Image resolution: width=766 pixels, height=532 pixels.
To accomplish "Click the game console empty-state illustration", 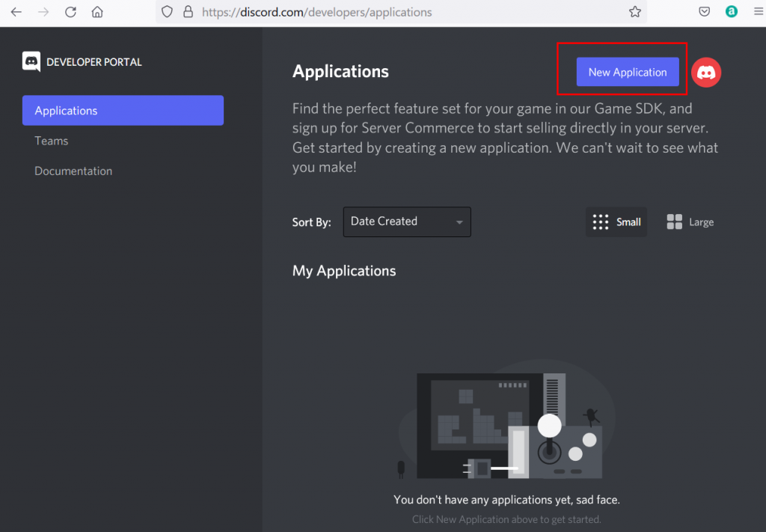I will (506, 419).
